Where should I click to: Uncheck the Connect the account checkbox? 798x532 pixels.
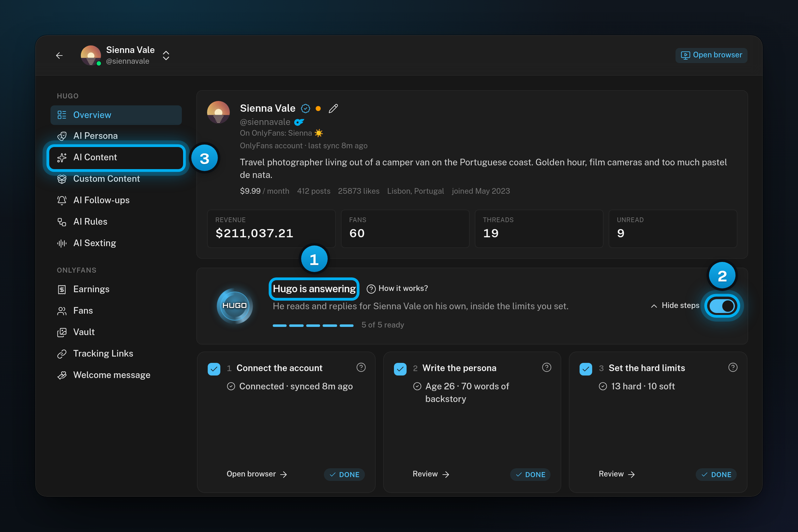pos(214,369)
